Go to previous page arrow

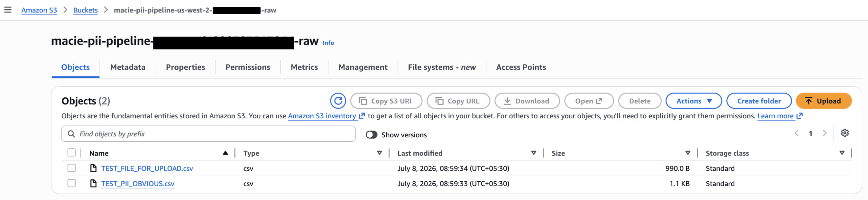tap(797, 133)
